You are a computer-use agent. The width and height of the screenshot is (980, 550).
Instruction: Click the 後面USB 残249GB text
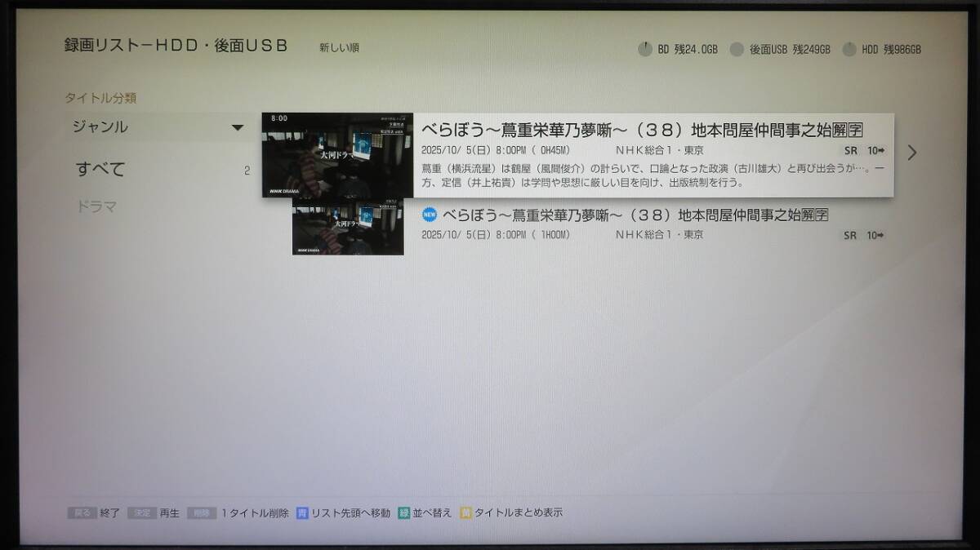point(790,50)
